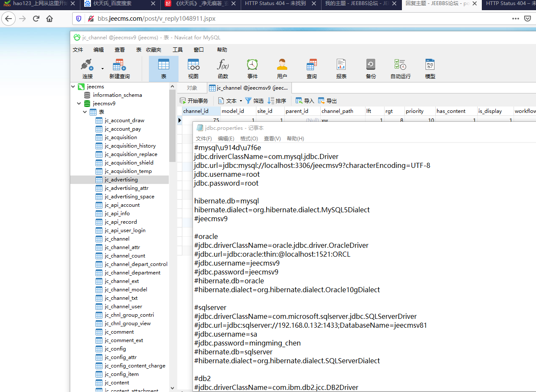536x392 pixels.
Task: Click the Connection (连接) toolbar icon
Action: 88,69
